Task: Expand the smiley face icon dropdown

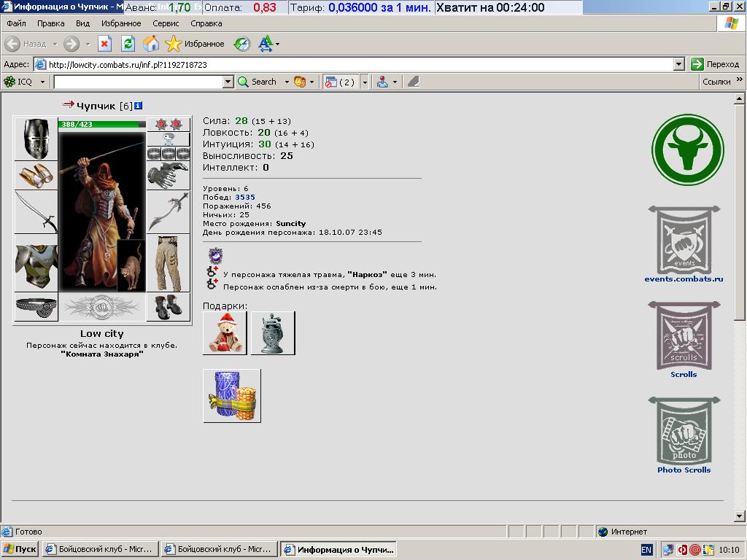Action: (x=311, y=82)
